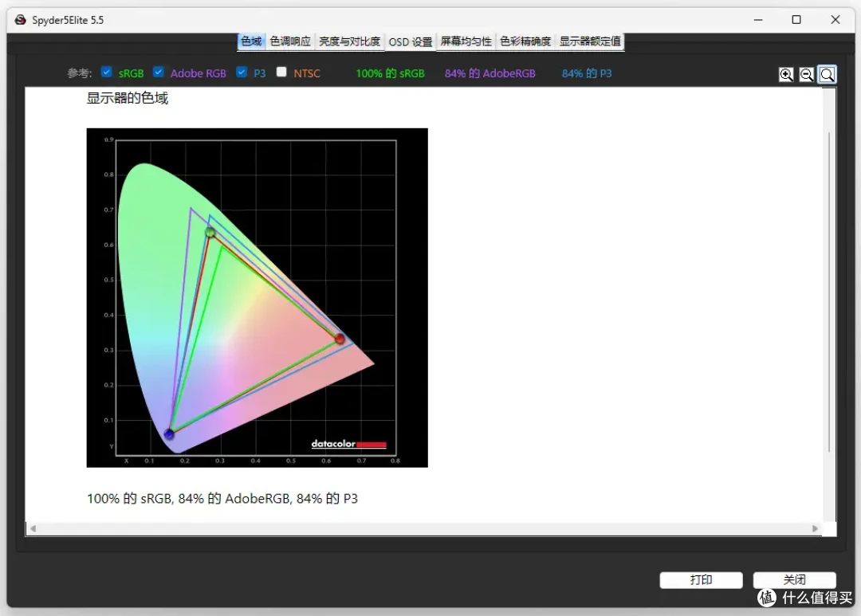This screenshot has width=861, height=616.
Task: Uncheck the Adobe RGB reference checkbox
Action: coord(158,72)
